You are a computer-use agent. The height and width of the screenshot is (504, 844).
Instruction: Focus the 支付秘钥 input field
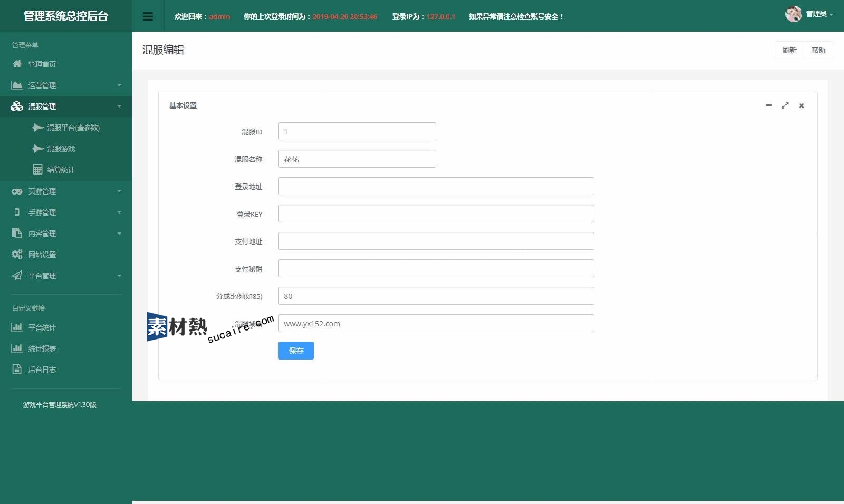tap(436, 268)
